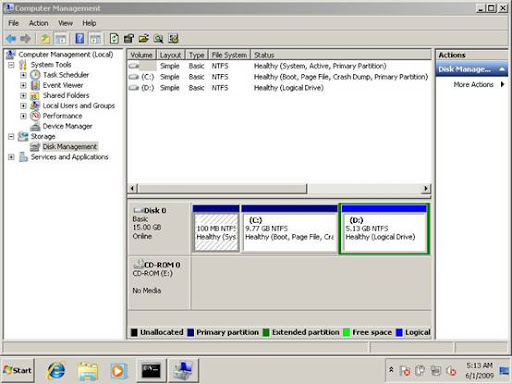Click the blue Help question mark icon
Screen dimensions: 512x384
point(80,39)
